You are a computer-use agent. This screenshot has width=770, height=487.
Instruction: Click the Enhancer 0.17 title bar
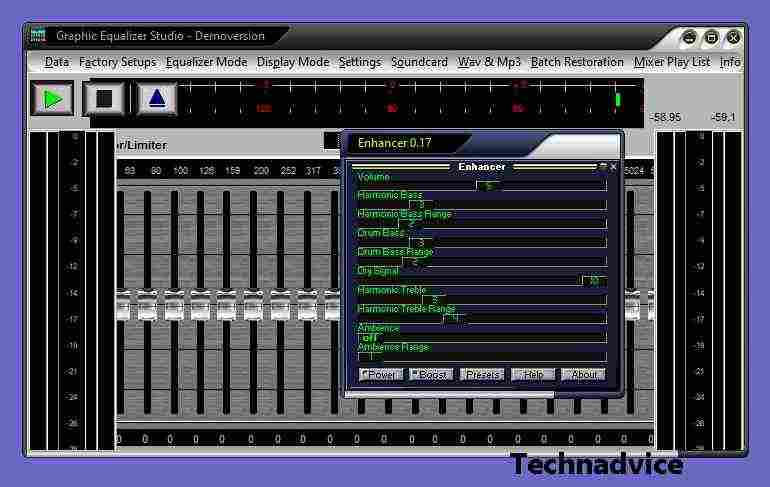click(x=484, y=143)
